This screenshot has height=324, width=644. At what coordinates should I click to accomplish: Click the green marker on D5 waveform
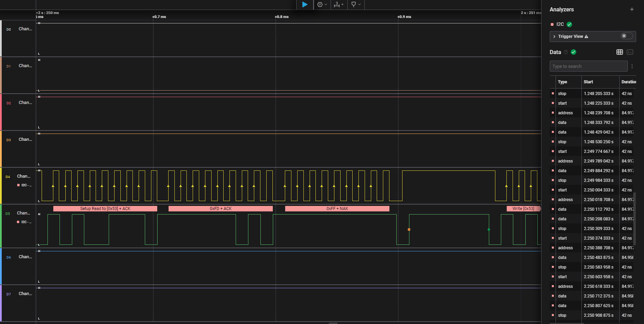point(489,229)
